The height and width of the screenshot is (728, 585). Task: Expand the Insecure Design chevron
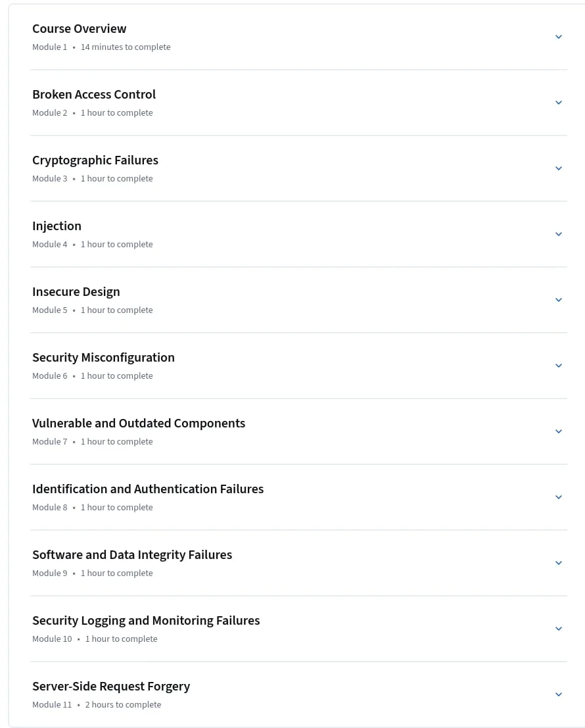(x=559, y=300)
